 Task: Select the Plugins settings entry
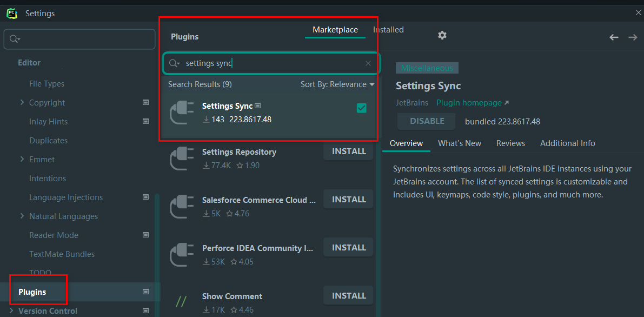coord(80,292)
